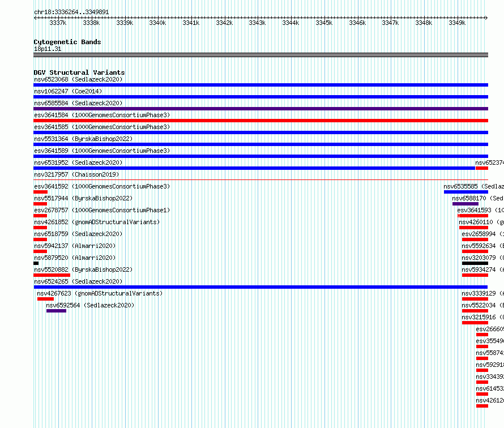Click esv3641592 (1000GenomesConsortiumPhase3) label

tap(102, 186)
